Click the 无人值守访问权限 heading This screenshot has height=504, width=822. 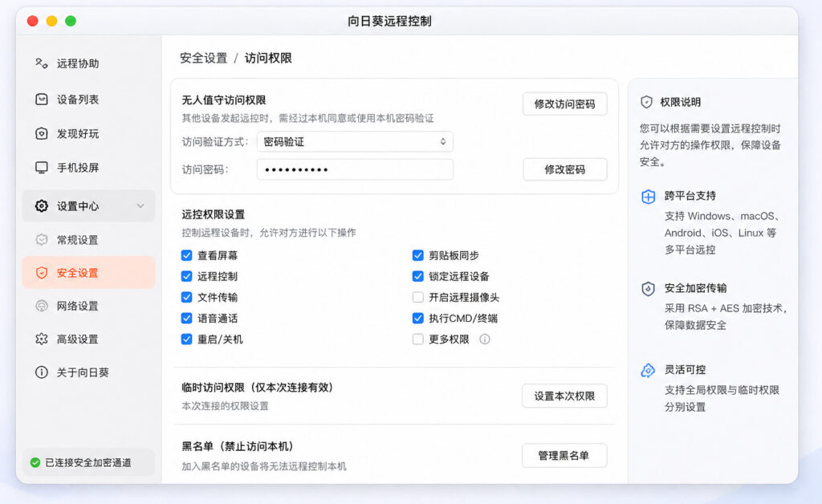(224, 100)
